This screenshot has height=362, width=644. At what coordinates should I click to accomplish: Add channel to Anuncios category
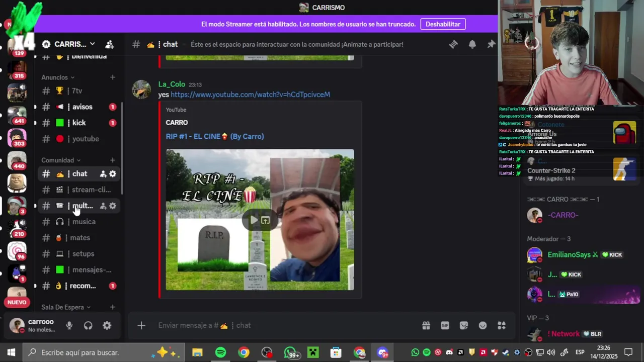[113, 77]
